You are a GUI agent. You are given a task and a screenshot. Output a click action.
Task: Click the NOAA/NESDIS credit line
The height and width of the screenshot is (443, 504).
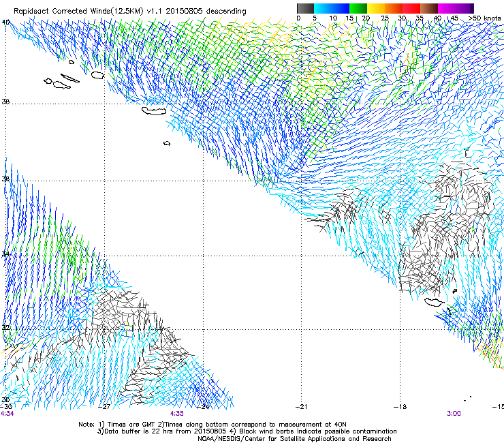click(294, 438)
